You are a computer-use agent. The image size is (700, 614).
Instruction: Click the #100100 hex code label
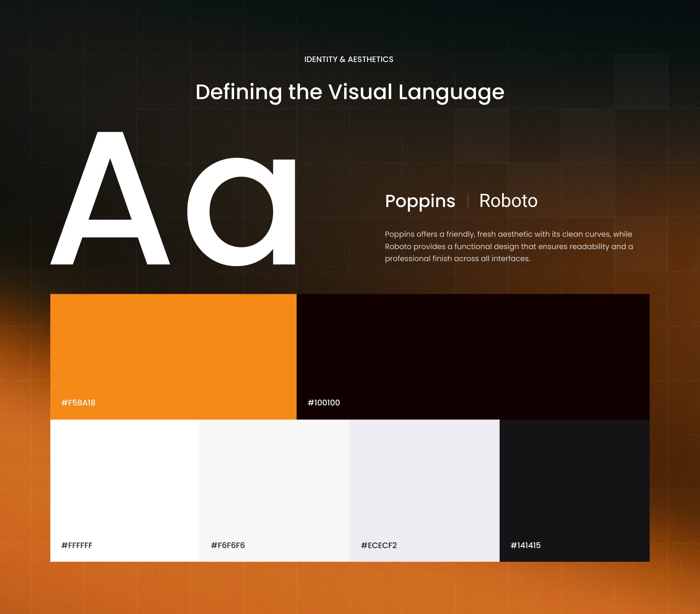[x=324, y=403]
